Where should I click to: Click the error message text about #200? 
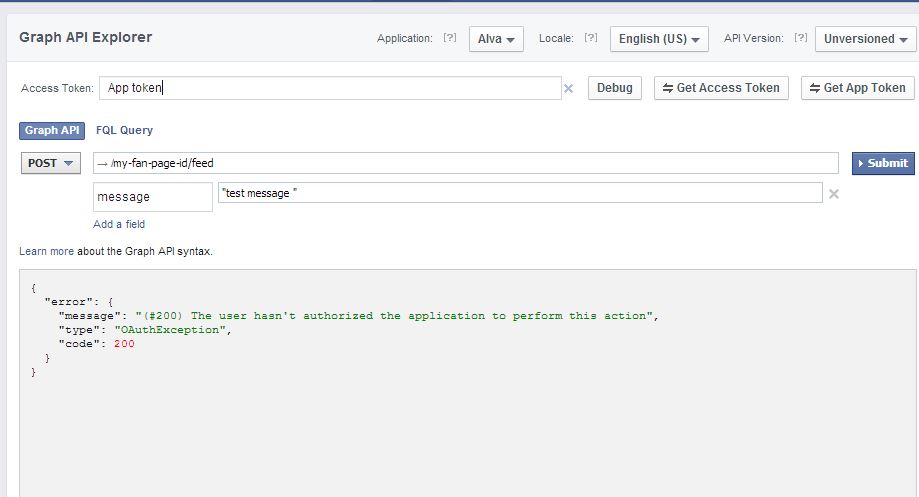(394, 316)
